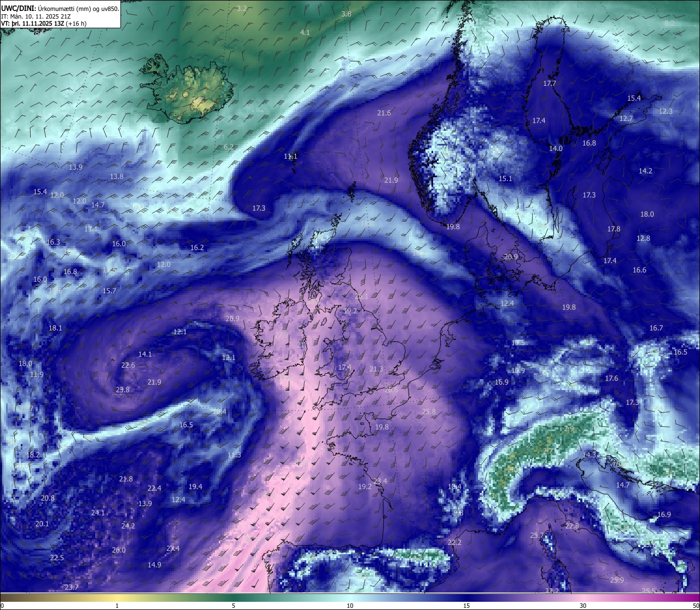700x610 pixels.
Task: Click the 5 tick label on the scale
Action: pos(234,606)
